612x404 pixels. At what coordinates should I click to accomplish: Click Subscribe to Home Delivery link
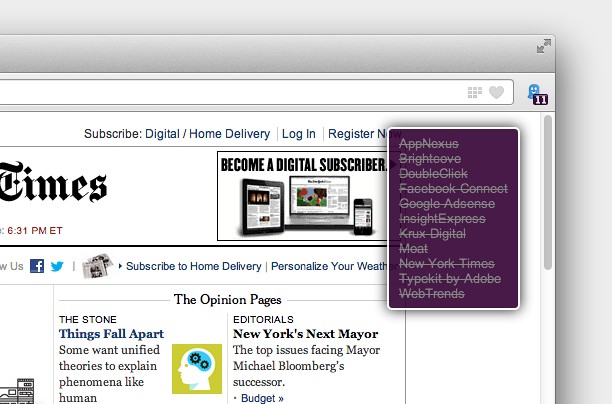[x=194, y=266]
